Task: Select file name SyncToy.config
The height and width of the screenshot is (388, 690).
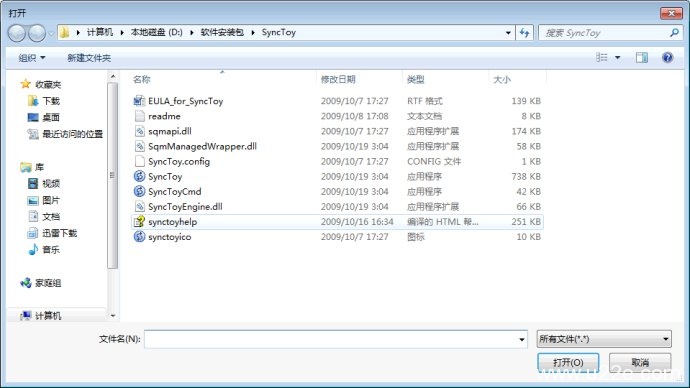Action: [x=179, y=161]
